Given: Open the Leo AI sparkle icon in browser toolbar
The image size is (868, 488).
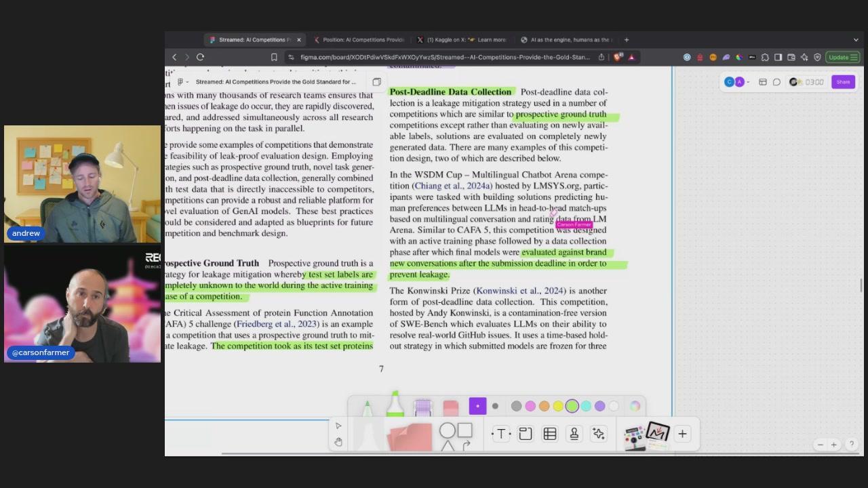Looking at the screenshot, I should (x=804, y=57).
